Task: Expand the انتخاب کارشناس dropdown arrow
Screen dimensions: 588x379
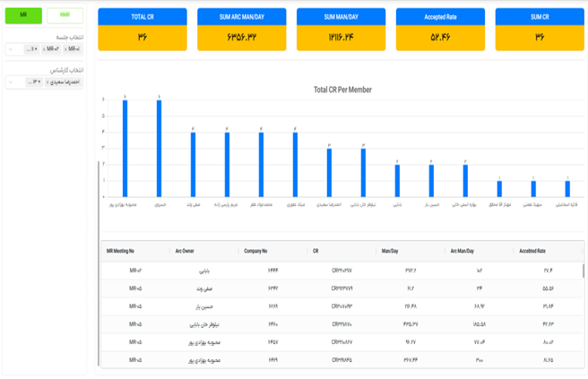Action: click(x=10, y=82)
